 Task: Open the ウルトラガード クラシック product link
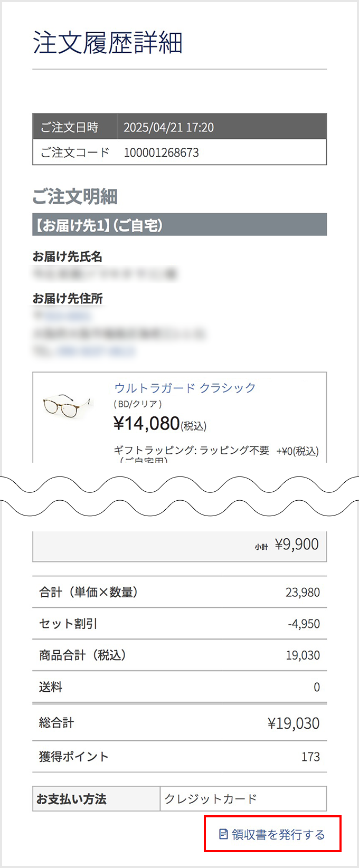point(185,388)
